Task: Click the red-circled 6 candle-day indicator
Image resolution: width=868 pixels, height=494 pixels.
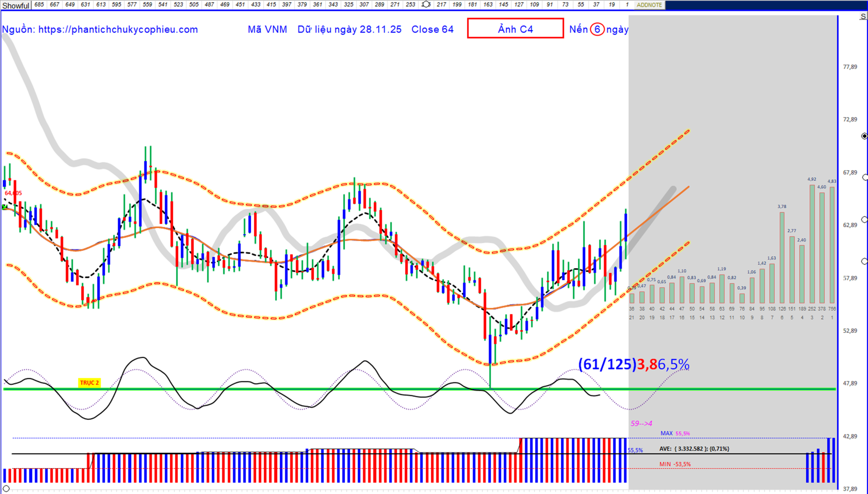Action: [597, 29]
